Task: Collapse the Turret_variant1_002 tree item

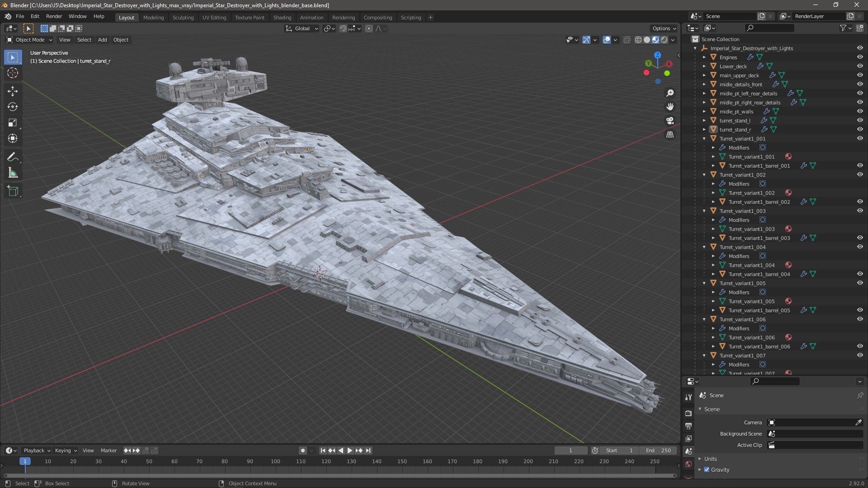Action: tap(704, 175)
